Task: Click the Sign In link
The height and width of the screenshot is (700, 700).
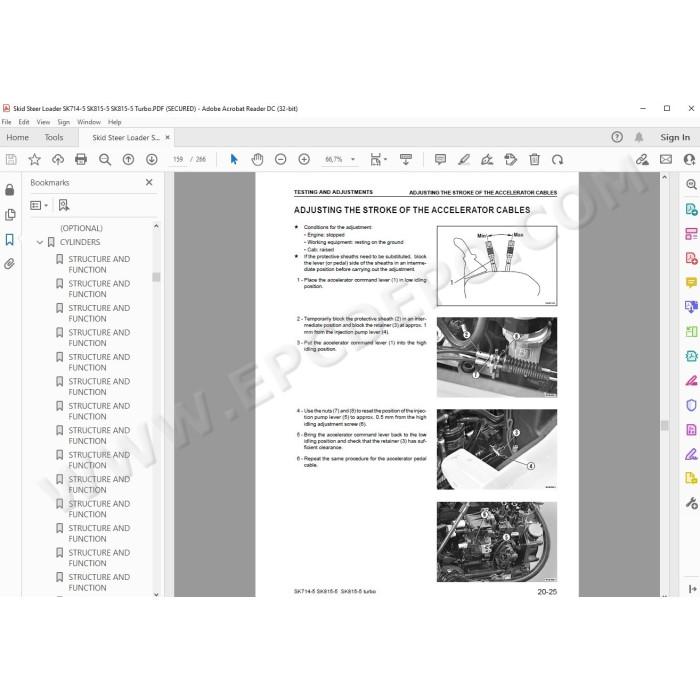Action: (675, 138)
